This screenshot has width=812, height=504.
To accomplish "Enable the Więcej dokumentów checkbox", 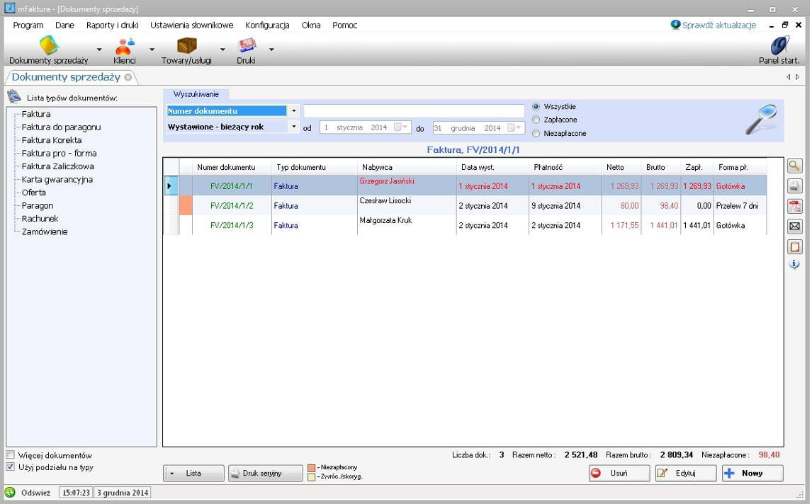I will 11,455.
